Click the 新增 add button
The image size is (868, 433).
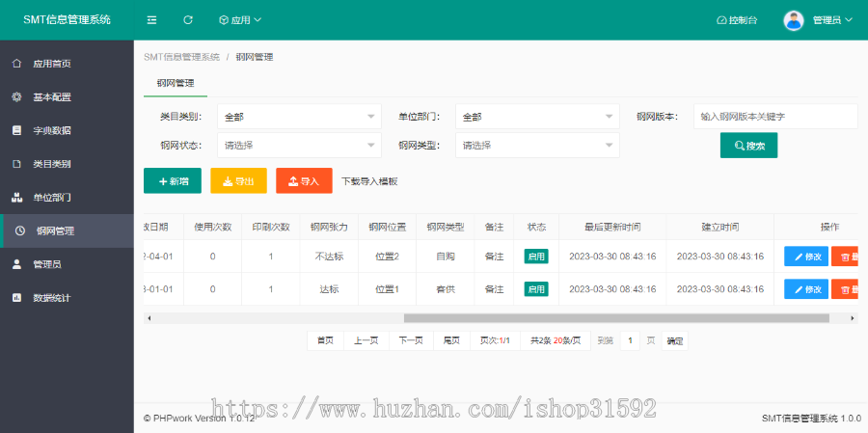[x=173, y=180]
